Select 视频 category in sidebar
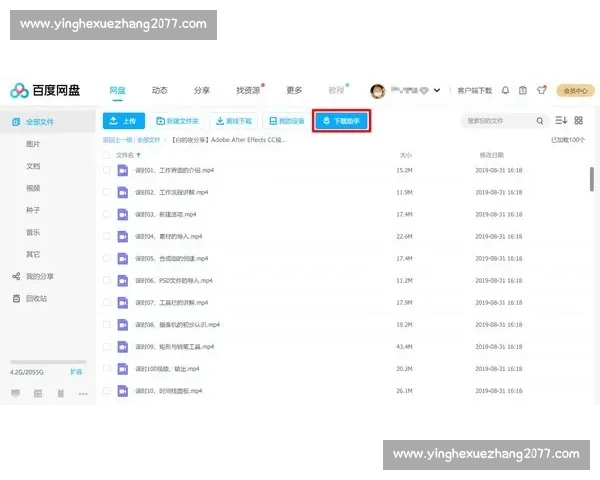This screenshot has height=480, width=600. tap(33, 188)
